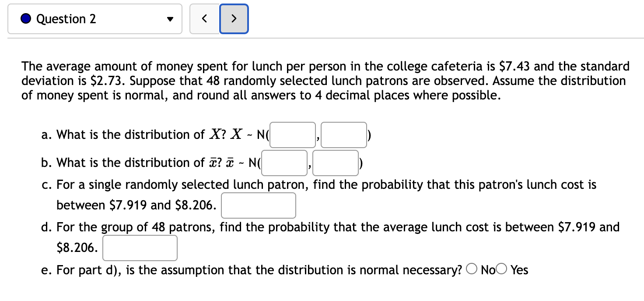
Task: Open the question list via the triangle arrow
Action: 170,18
